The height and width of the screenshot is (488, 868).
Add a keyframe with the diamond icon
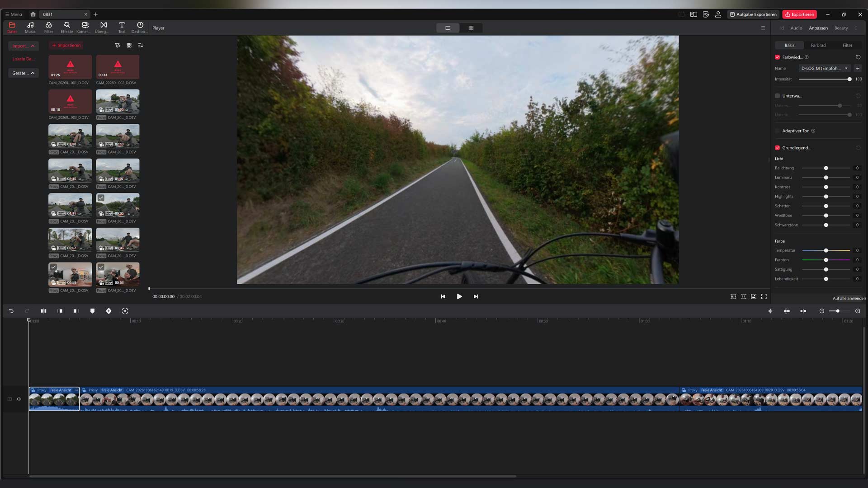pyautogui.click(x=108, y=311)
